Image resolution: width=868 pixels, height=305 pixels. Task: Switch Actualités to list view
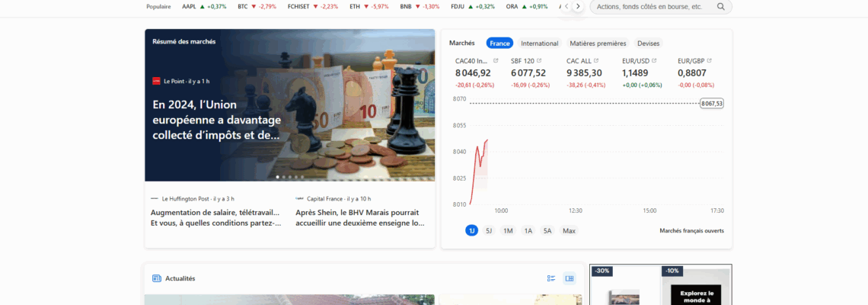[x=551, y=278]
